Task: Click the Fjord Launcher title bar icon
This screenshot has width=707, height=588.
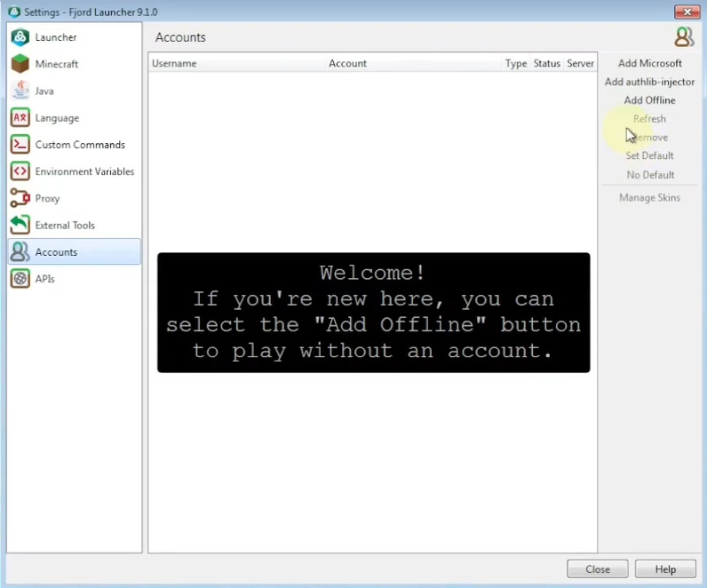Action: 14,12
